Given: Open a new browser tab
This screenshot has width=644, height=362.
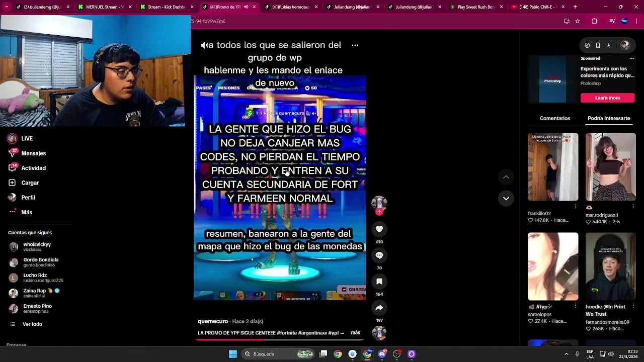Looking at the screenshot, I should (x=575, y=7).
